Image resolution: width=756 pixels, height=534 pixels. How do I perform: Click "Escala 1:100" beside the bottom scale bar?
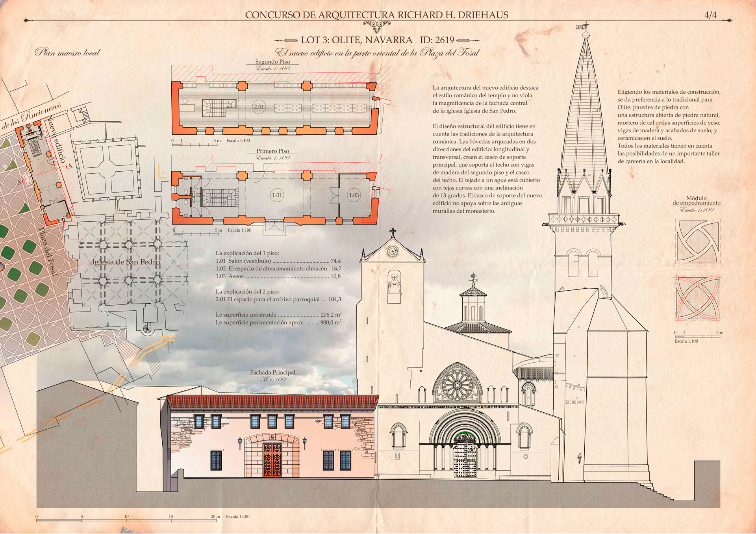click(238, 517)
